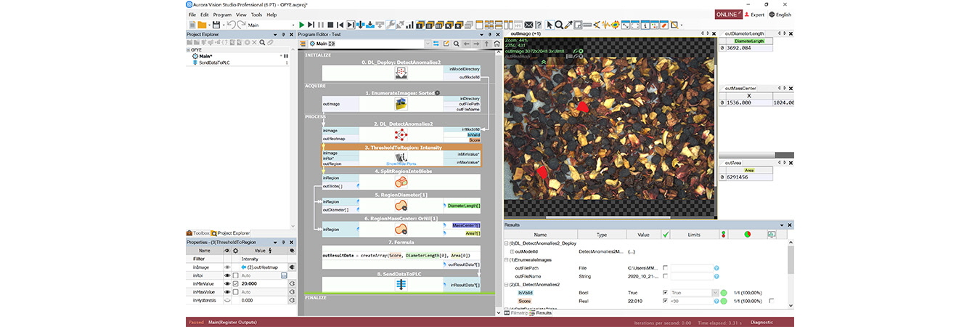Toggle the inMaxValue eye visibility icon

tap(226, 291)
